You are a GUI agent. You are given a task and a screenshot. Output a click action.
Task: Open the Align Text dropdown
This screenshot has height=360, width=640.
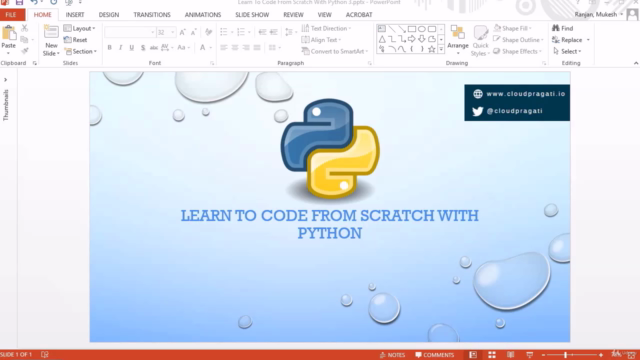(321, 40)
